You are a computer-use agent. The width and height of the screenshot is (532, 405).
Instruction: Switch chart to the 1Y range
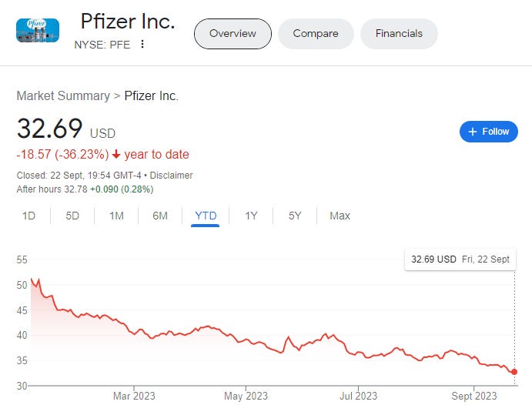click(x=251, y=216)
